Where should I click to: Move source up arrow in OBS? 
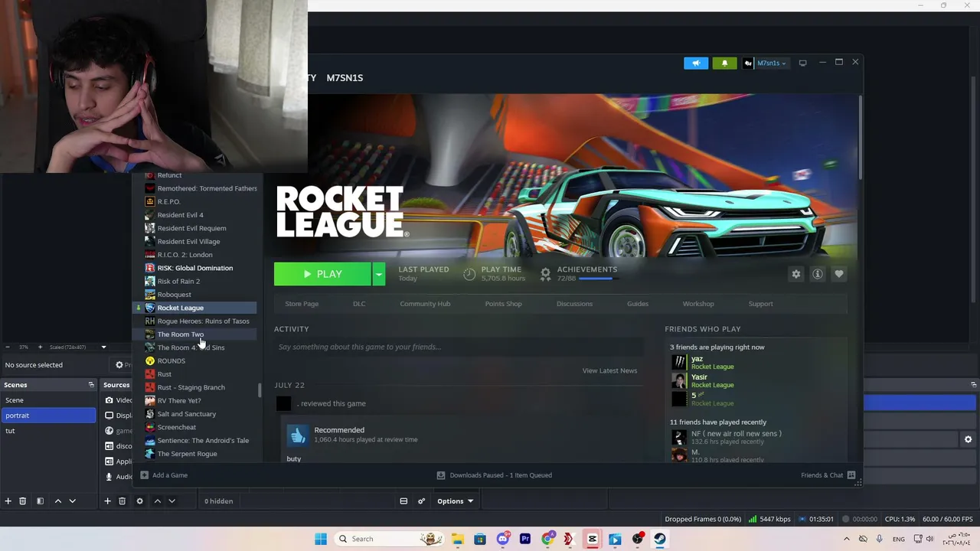(157, 501)
